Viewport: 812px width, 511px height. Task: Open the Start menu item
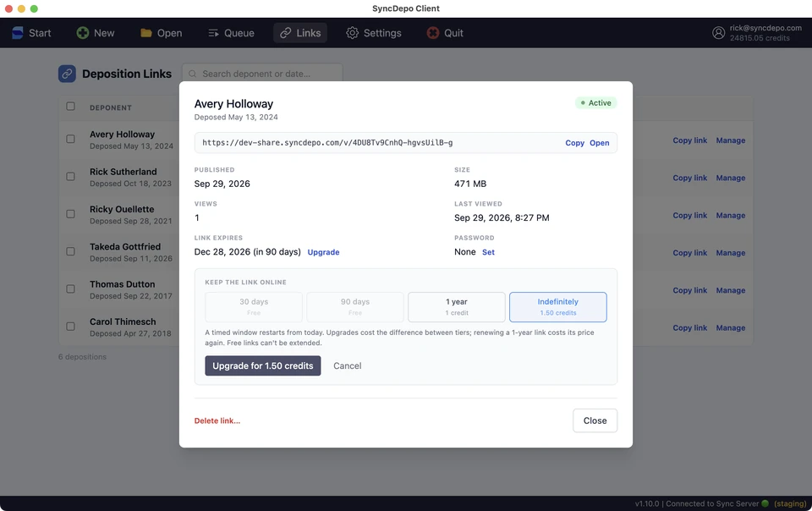(32, 33)
